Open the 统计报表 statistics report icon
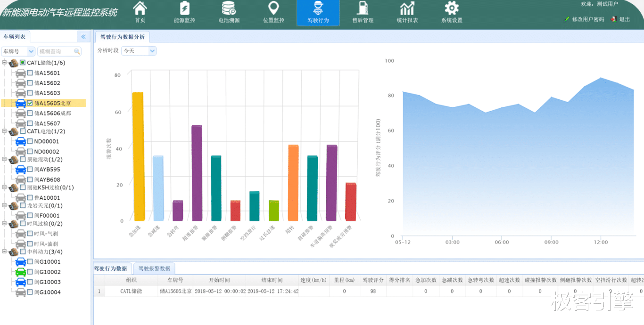644x325 pixels. (407, 8)
